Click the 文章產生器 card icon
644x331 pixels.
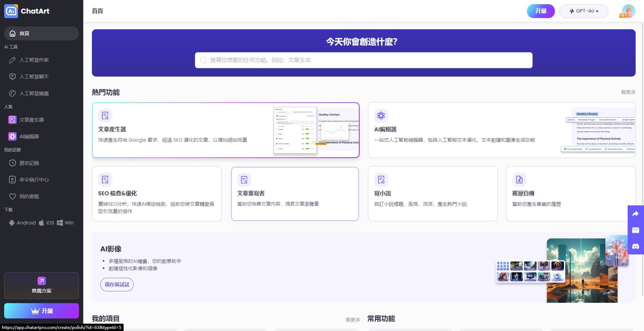pyautogui.click(x=105, y=116)
